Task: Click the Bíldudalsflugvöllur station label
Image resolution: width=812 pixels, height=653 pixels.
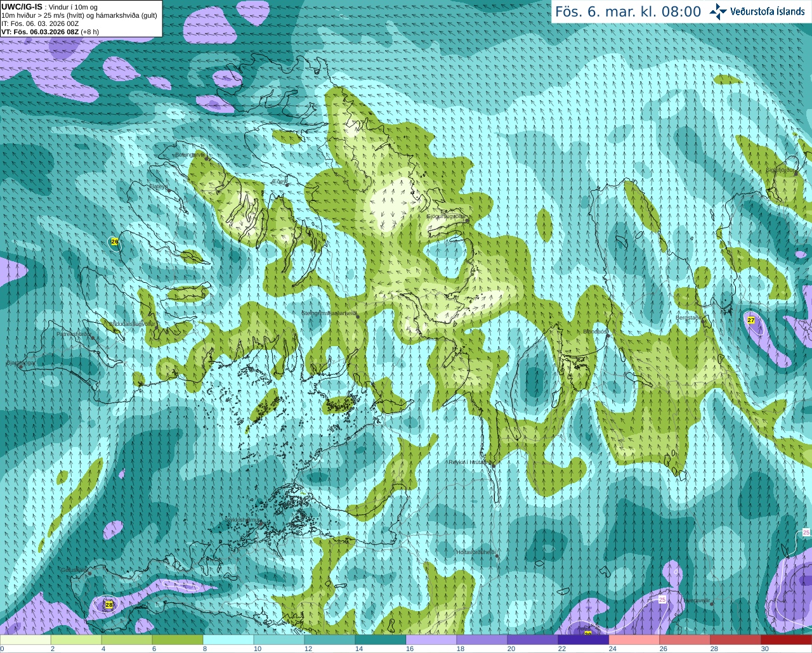Action: [133, 323]
